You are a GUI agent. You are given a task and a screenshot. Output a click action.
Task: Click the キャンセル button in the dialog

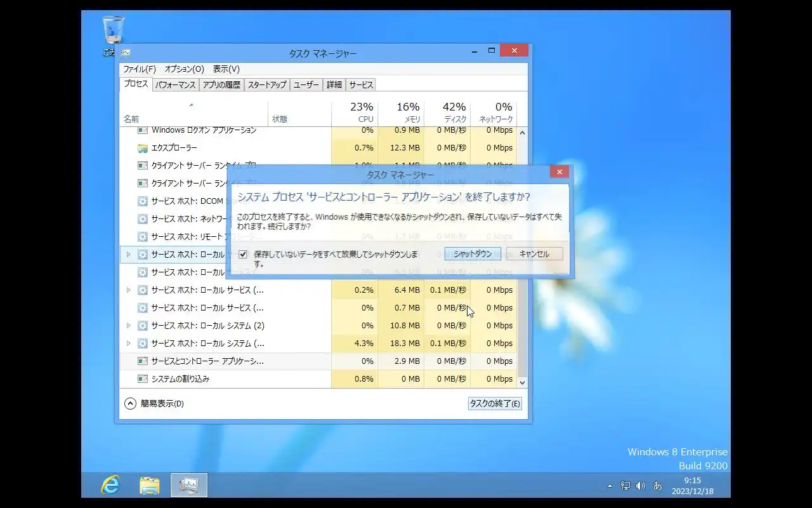534,254
